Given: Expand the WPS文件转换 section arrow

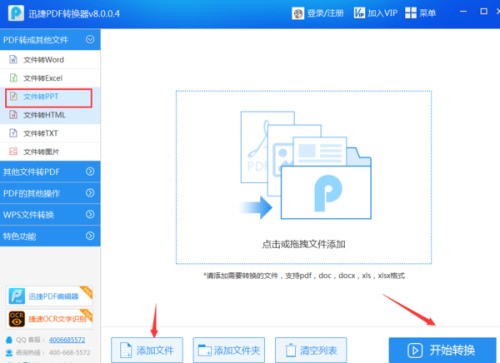Looking at the screenshot, I should pos(90,214).
